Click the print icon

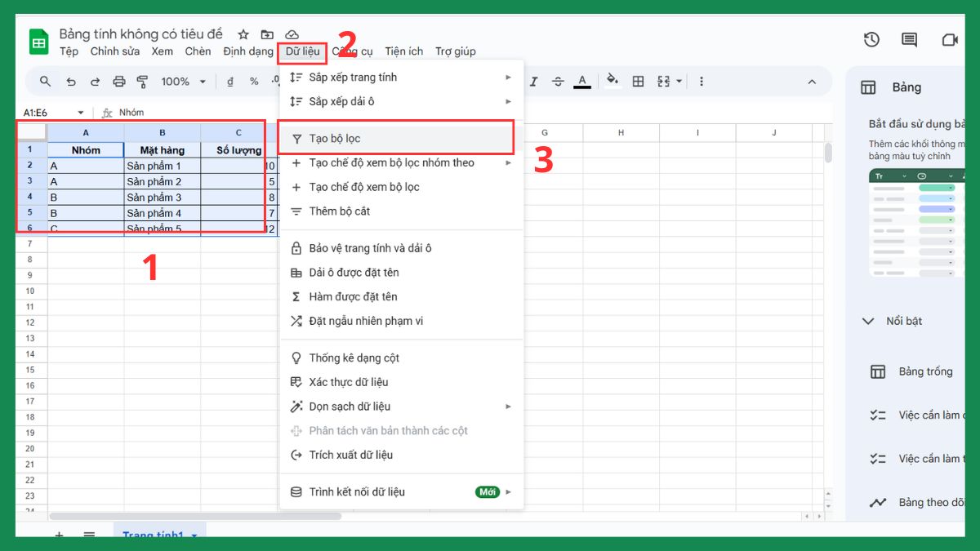(x=119, y=82)
